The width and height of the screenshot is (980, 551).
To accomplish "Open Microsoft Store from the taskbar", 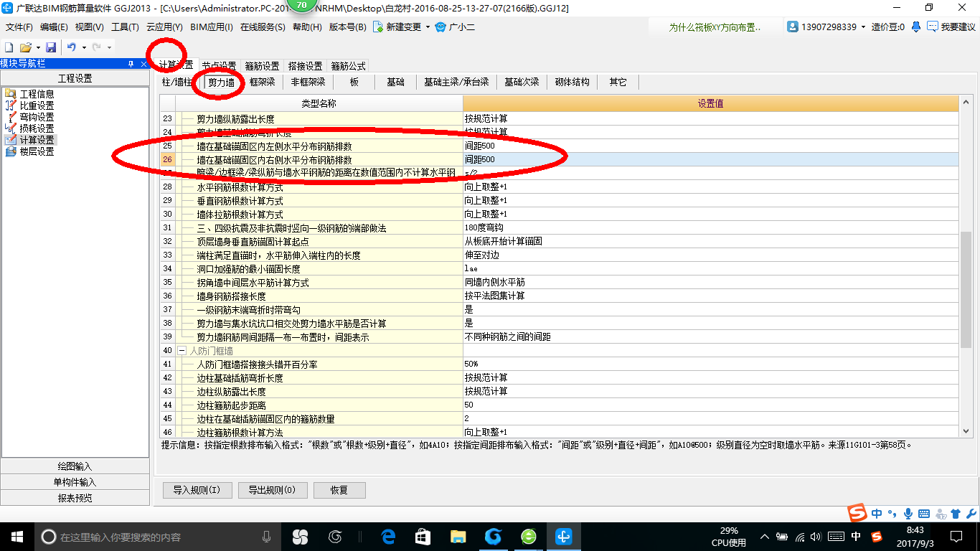I will [x=423, y=536].
